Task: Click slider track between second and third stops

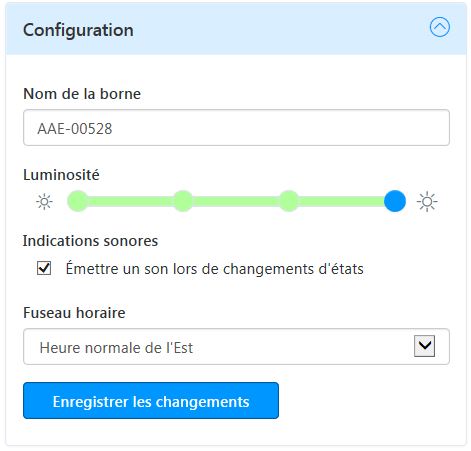Action: [x=236, y=201]
